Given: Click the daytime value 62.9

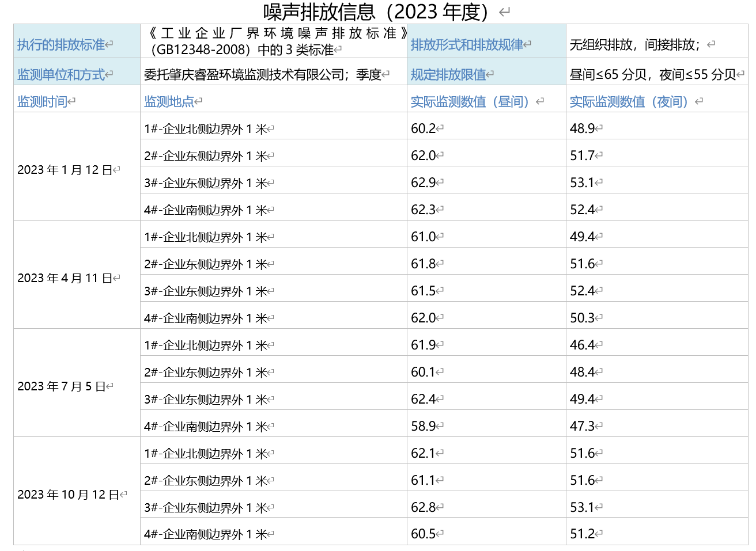Looking at the screenshot, I should (x=423, y=183).
